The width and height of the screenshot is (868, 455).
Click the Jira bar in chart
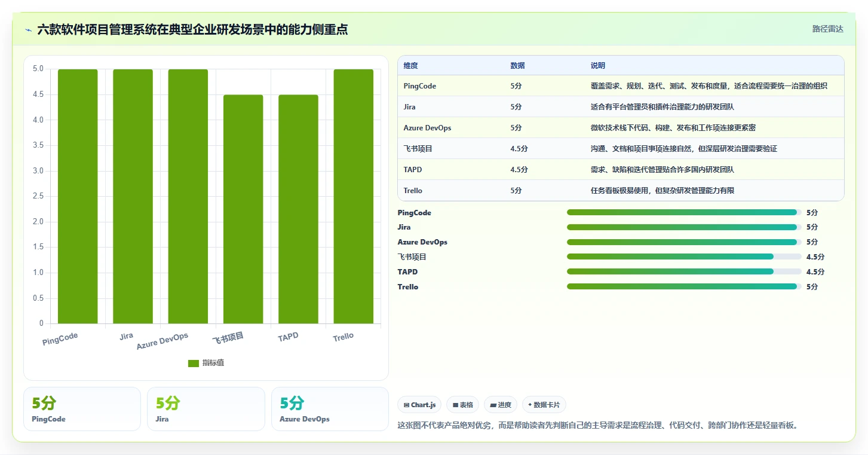[133, 196]
